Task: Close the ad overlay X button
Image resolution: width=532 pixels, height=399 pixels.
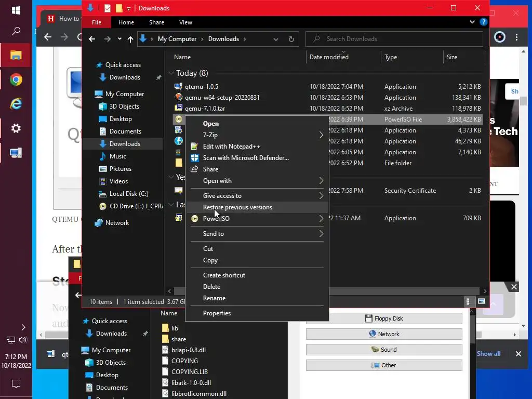Action: click(514, 287)
